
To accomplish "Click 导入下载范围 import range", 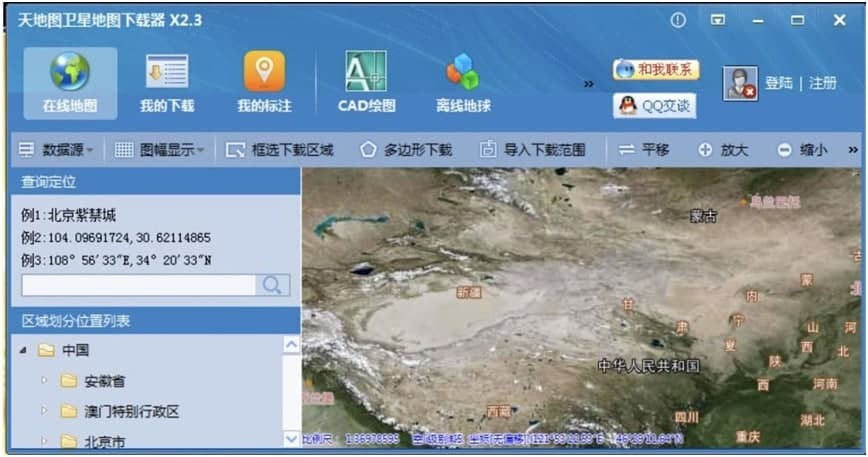I will (533, 150).
